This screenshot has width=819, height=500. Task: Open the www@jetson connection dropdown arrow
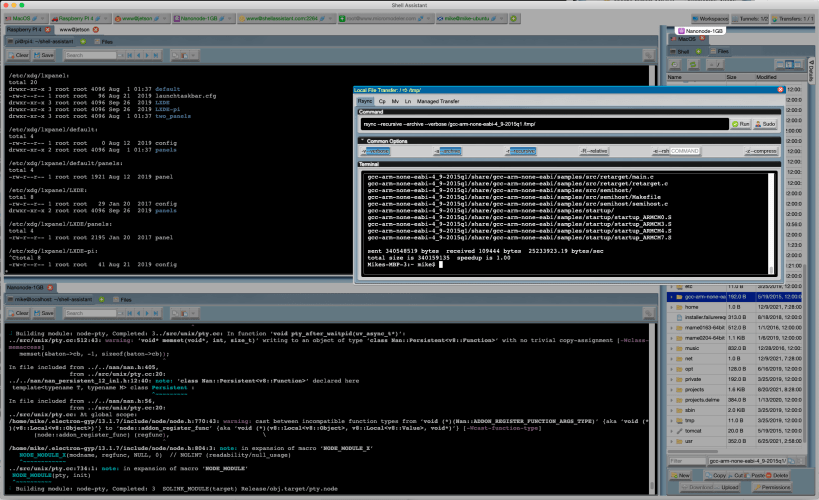click(x=164, y=19)
